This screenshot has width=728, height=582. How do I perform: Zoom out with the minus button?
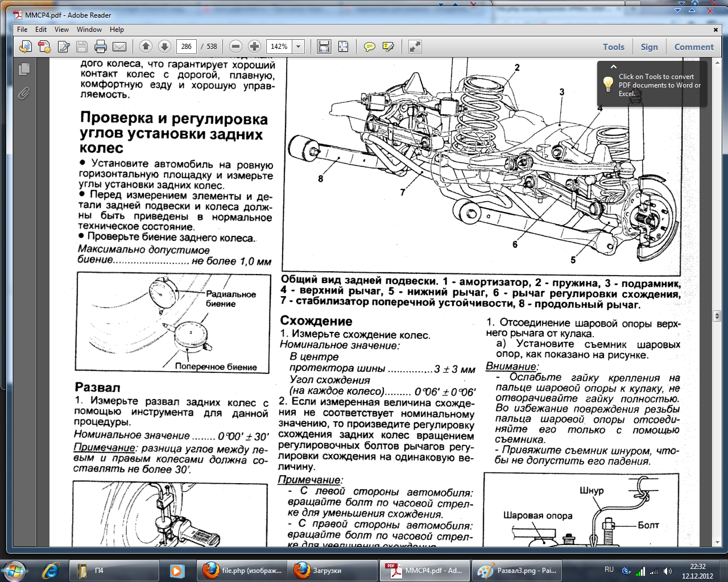click(x=236, y=47)
